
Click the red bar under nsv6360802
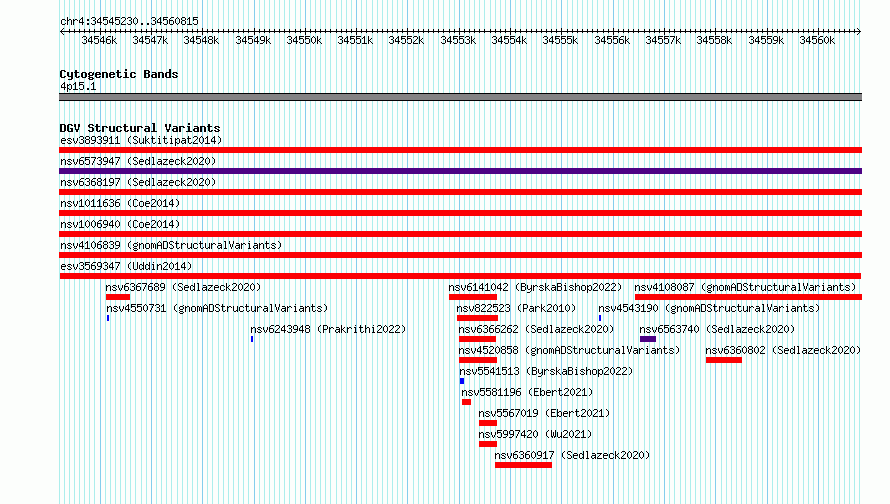pos(724,360)
